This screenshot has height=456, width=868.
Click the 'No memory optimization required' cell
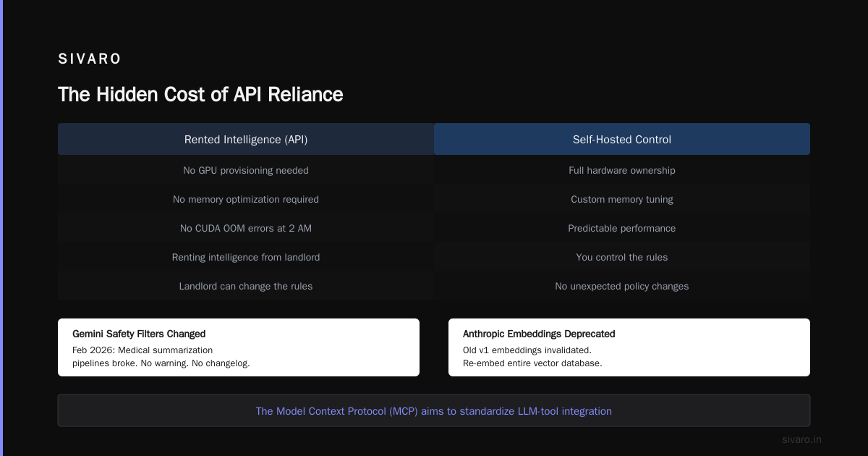[x=246, y=199]
